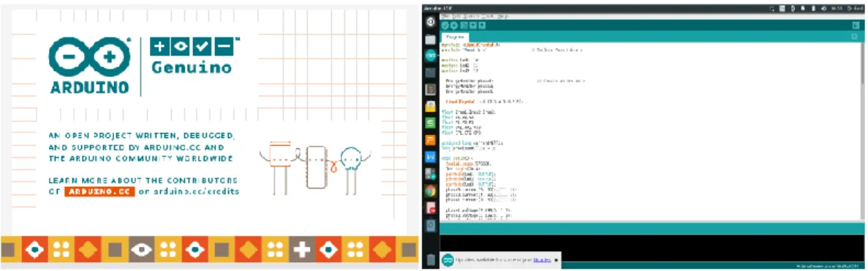Click the Verify button in Arduino toolbar
Viewport: 868px width, 271px height.
[x=445, y=26]
